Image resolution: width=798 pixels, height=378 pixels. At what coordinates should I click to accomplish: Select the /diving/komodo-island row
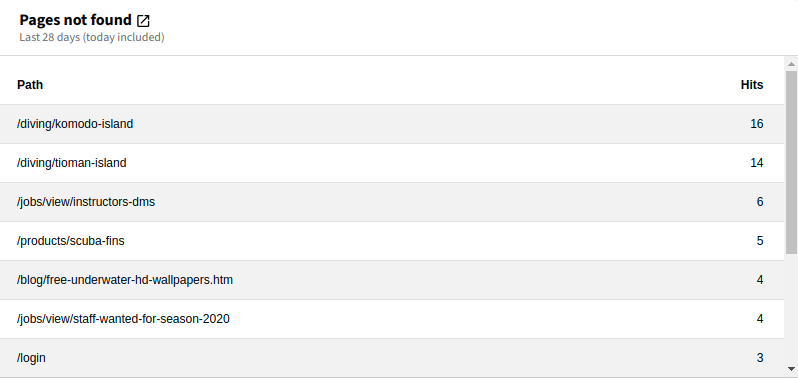tap(392, 124)
